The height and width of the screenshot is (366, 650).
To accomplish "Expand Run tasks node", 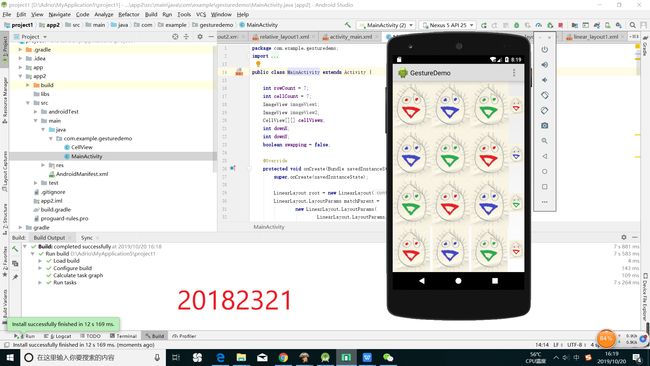I will [x=40, y=283].
